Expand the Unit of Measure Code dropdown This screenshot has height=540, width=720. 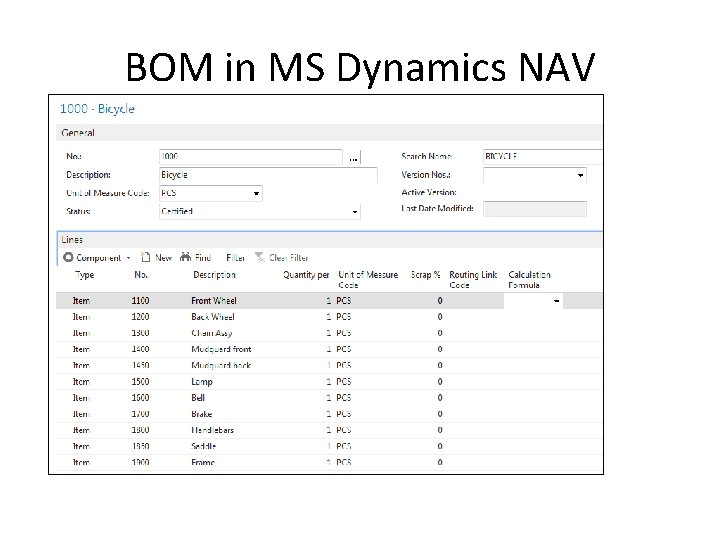256,194
